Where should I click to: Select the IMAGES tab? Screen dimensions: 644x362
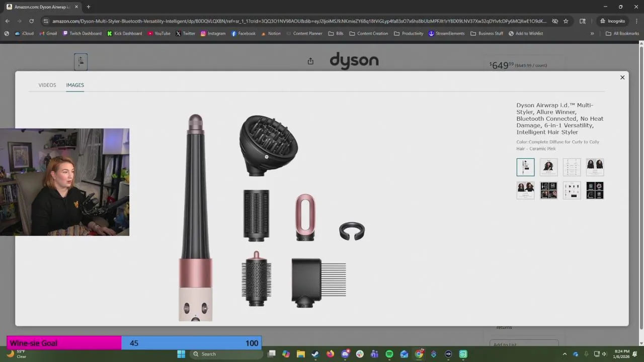click(75, 85)
